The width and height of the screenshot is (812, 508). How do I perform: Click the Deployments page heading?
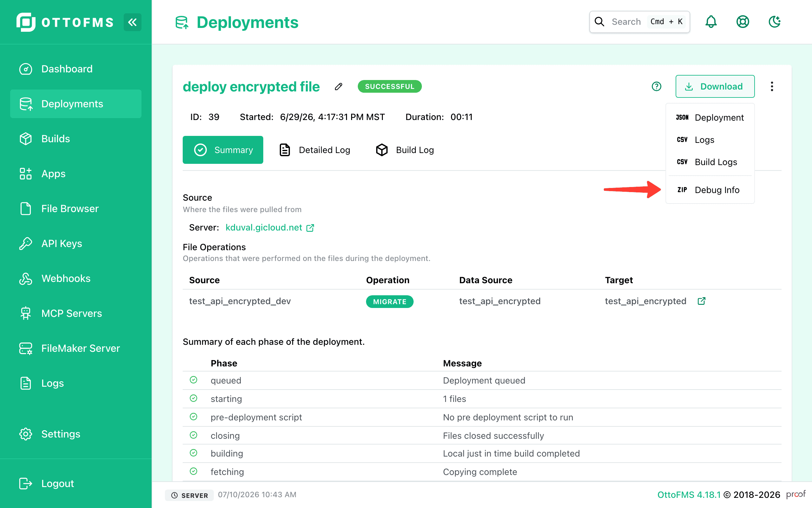247,23
